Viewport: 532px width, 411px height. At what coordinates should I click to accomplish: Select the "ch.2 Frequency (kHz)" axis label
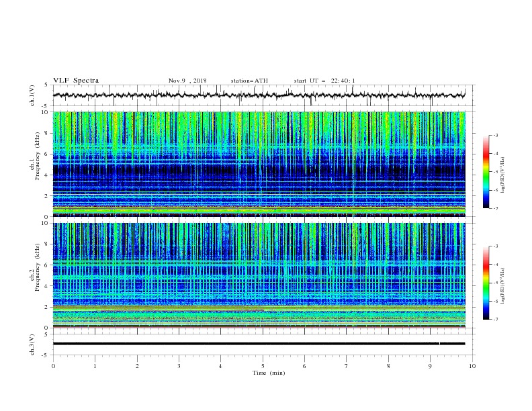(35, 267)
